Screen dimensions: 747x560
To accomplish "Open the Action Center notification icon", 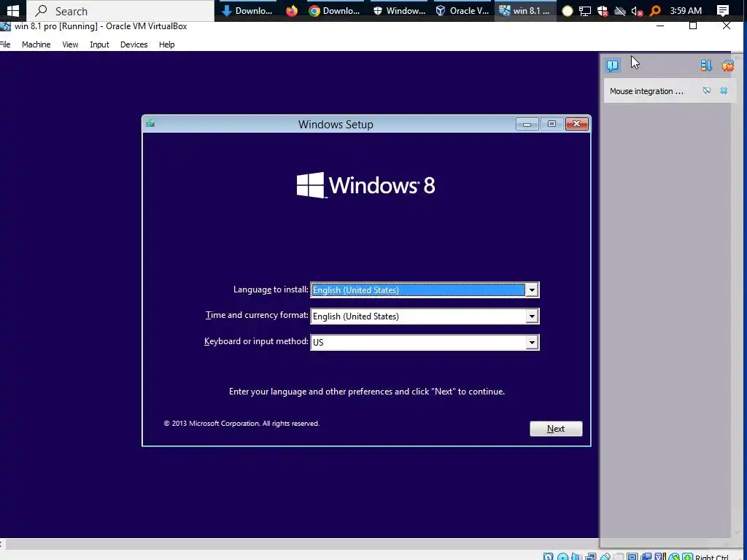I will [x=723, y=10].
